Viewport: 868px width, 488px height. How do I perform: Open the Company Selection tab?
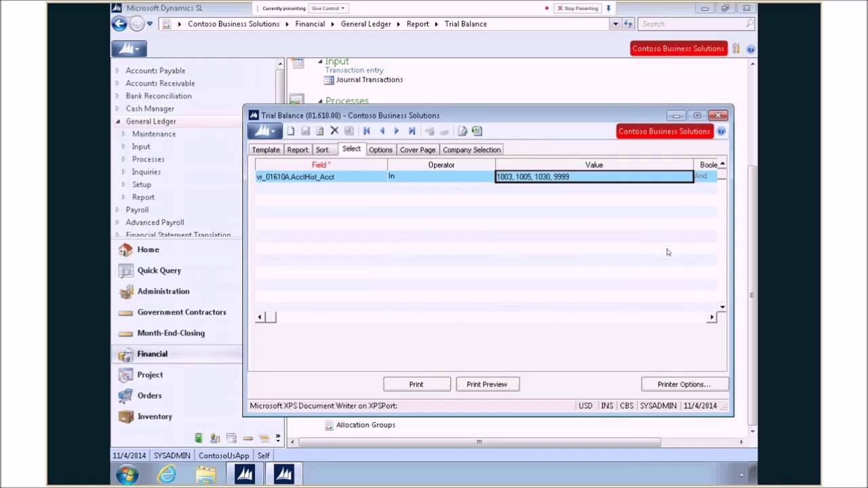coord(472,150)
